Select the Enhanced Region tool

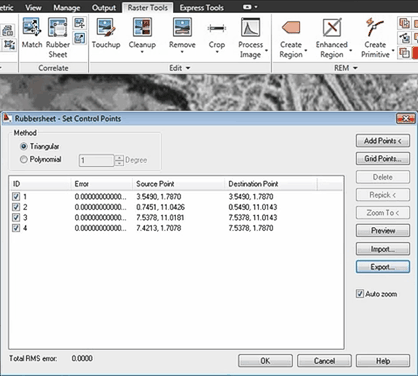(x=332, y=37)
